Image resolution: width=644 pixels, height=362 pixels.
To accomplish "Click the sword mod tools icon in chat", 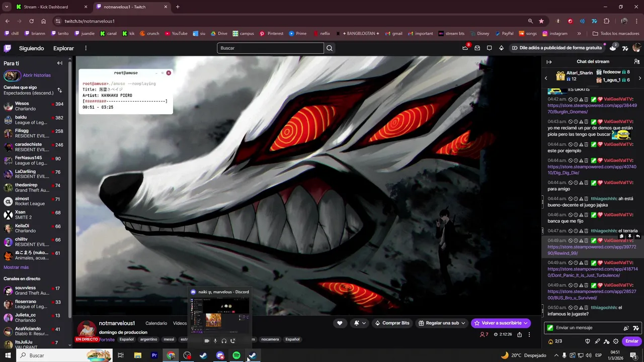I will point(597,341).
